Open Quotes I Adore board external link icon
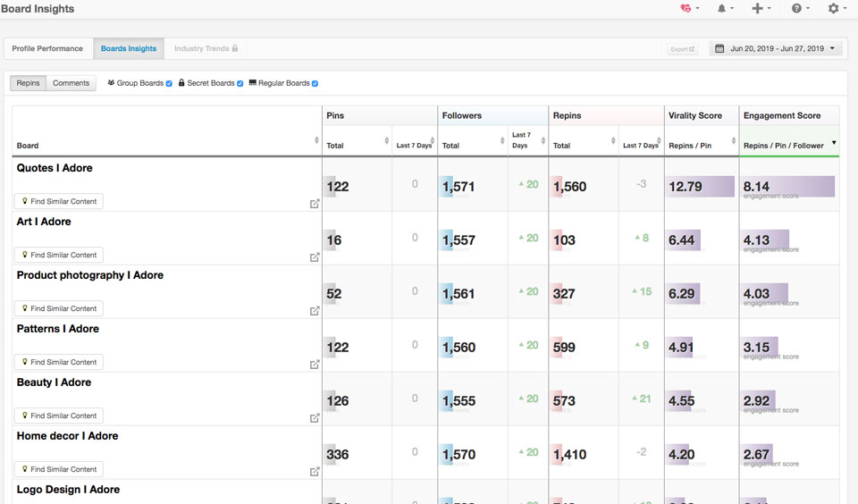858x504 pixels. [315, 204]
